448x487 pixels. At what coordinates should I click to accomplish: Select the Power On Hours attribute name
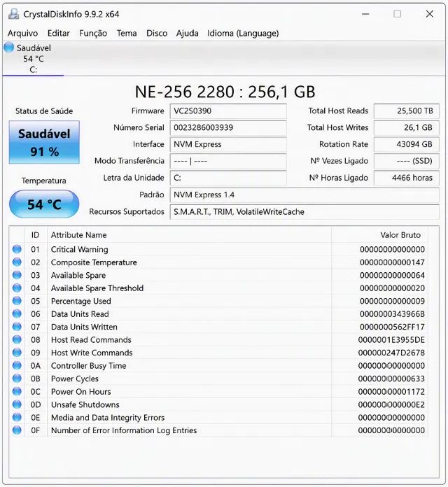click(x=80, y=392)
